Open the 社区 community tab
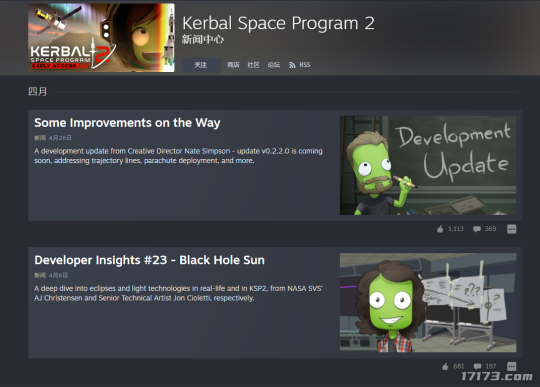 pos(253,65)
